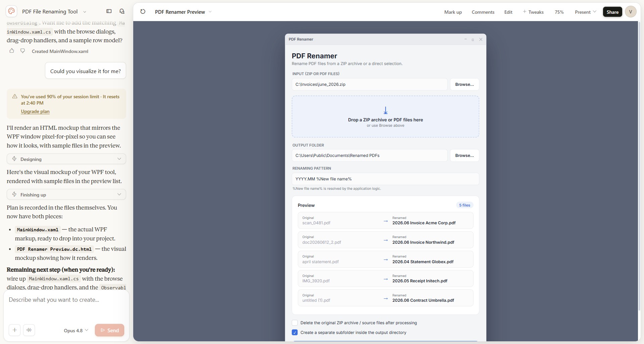
Task: Click the MainWindow.xaml code chip in the bullet list
Action: point(38,230)
